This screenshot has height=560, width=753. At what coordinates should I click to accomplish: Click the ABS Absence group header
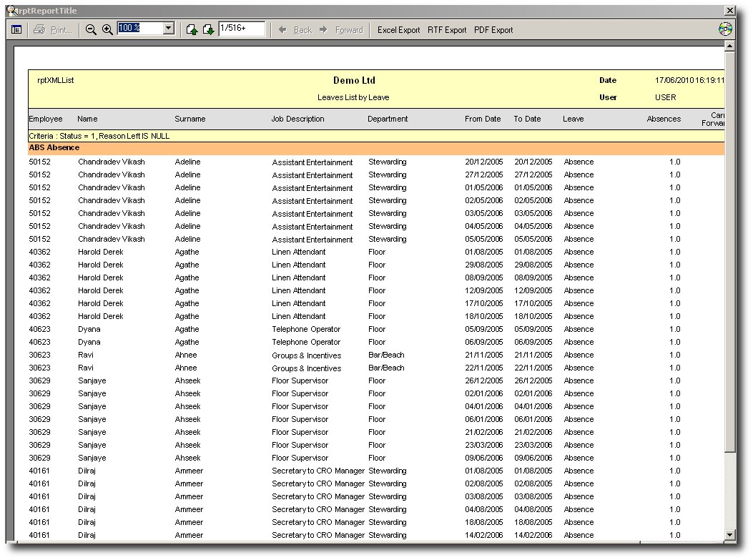(54, 148)
